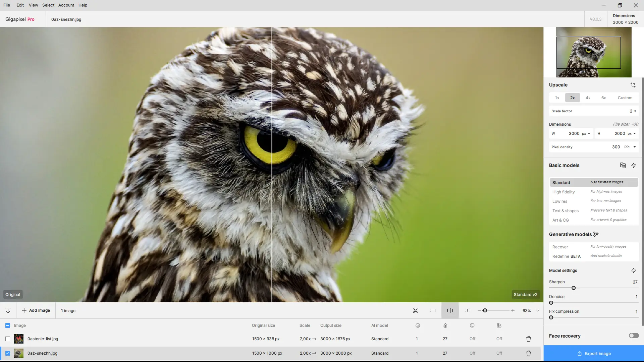644x362 pixels.
Task: Expand the 63% zoom level dropdown
Action: pos(538,310)
